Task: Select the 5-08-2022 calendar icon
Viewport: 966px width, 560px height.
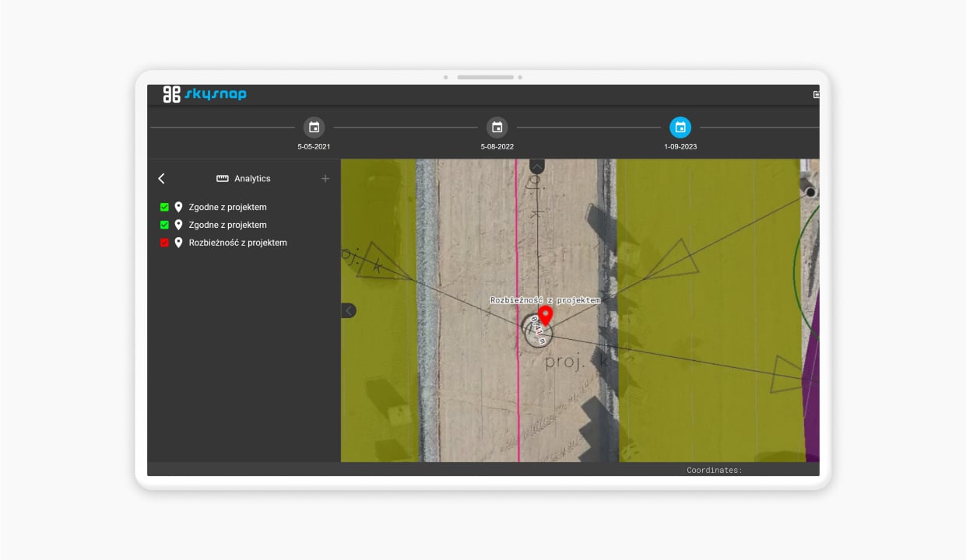Action: pyautogui.click(x=497, y=127)
